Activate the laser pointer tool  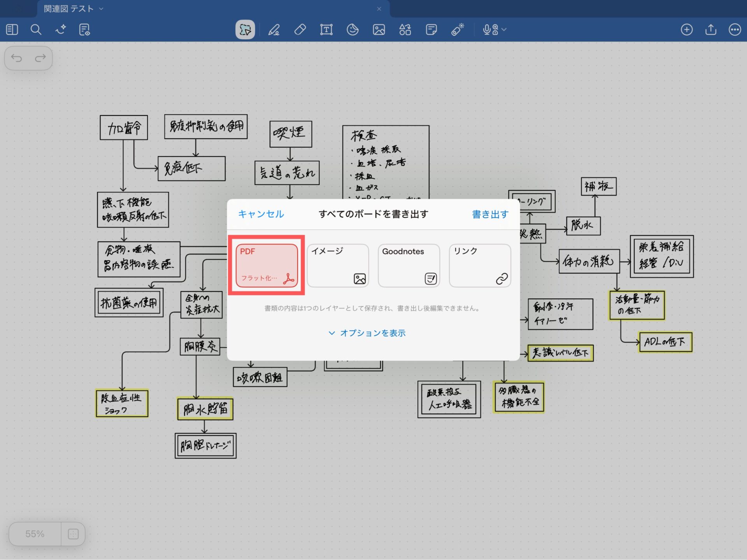coord(458,30)
